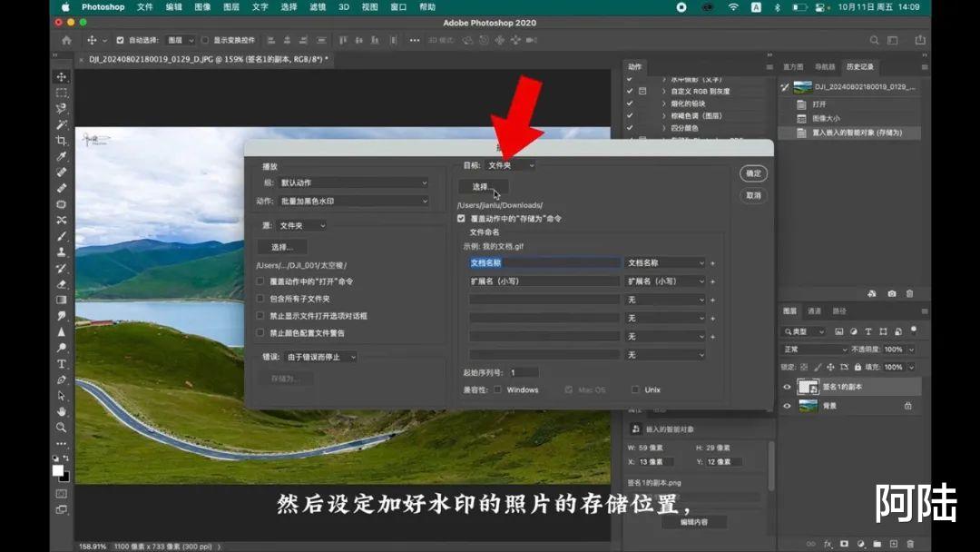Enable suppress color profile warnings checkbox (禁止颜色配置文件警告)
The height and width of the screenshot is (552, 980).
[260, 333]
